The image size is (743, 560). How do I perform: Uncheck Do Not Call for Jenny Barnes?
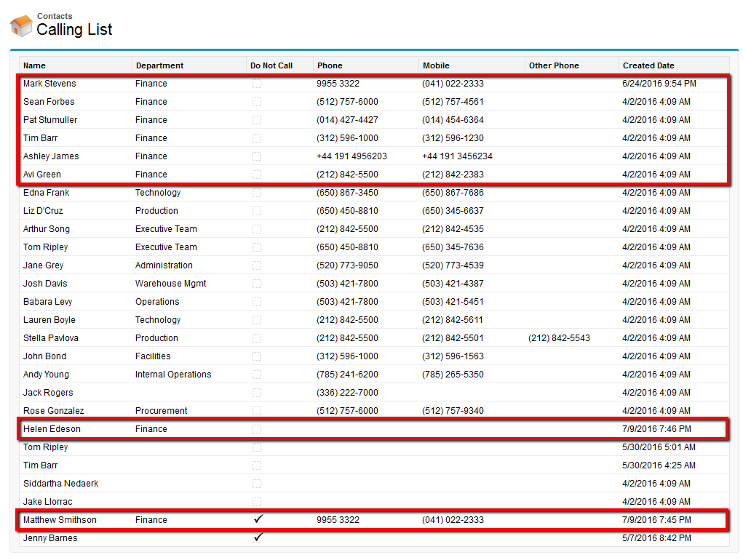coord(257,537)
